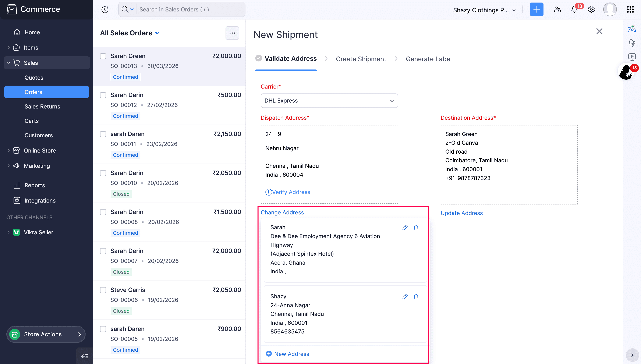Click the search magnifier icon
This screenshot has width=641, height=364.
(125, 10)
